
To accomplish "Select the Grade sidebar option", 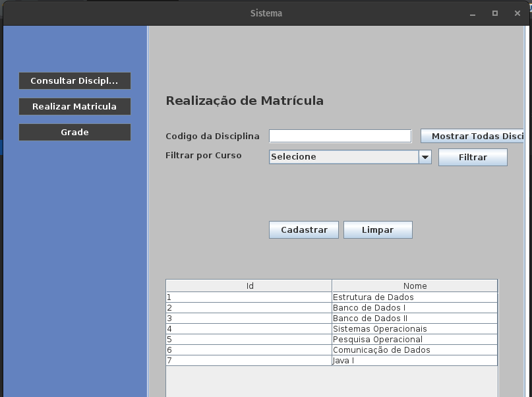I will point(74,132).
